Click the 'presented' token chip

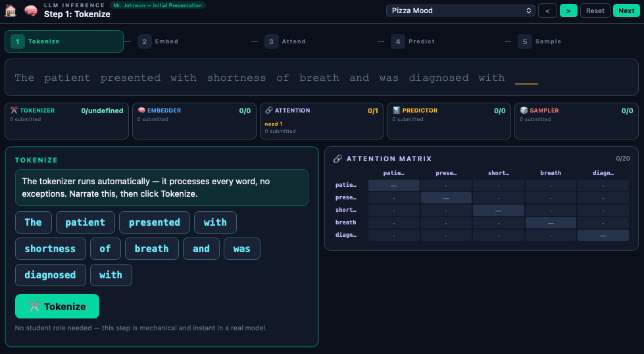click(x=155, y=222)
